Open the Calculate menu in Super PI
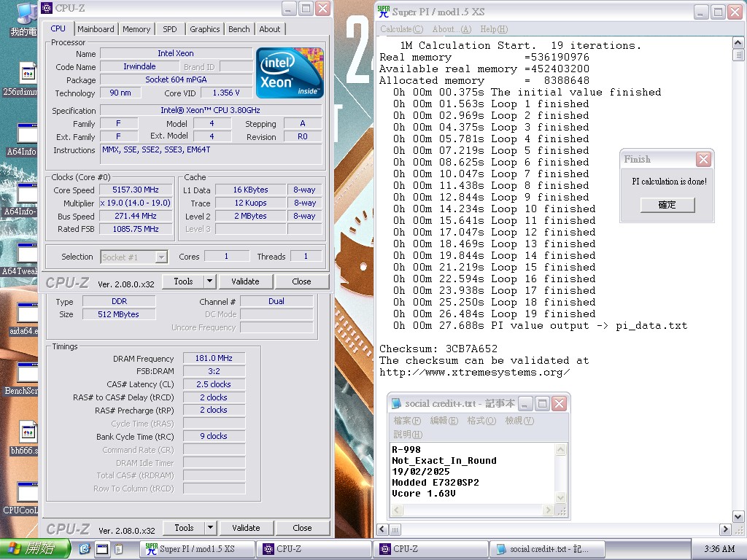This screenshot has width=747, height=560. (x=402, y=29)
